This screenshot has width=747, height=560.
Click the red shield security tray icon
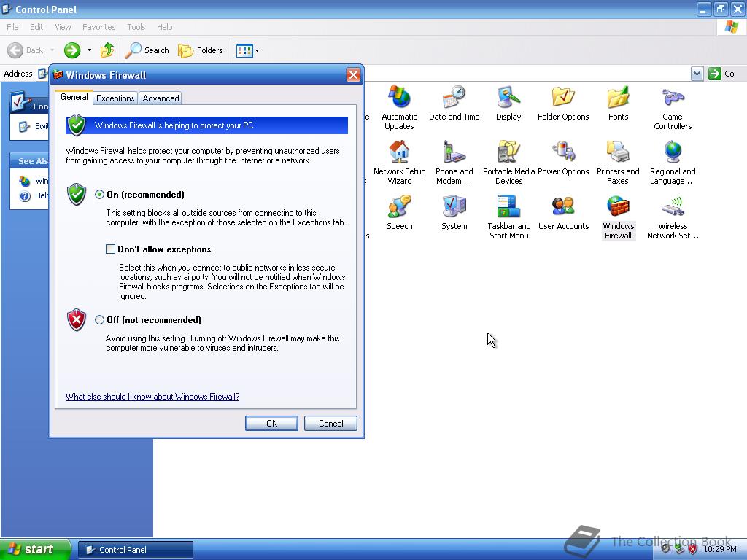point(693,550)
